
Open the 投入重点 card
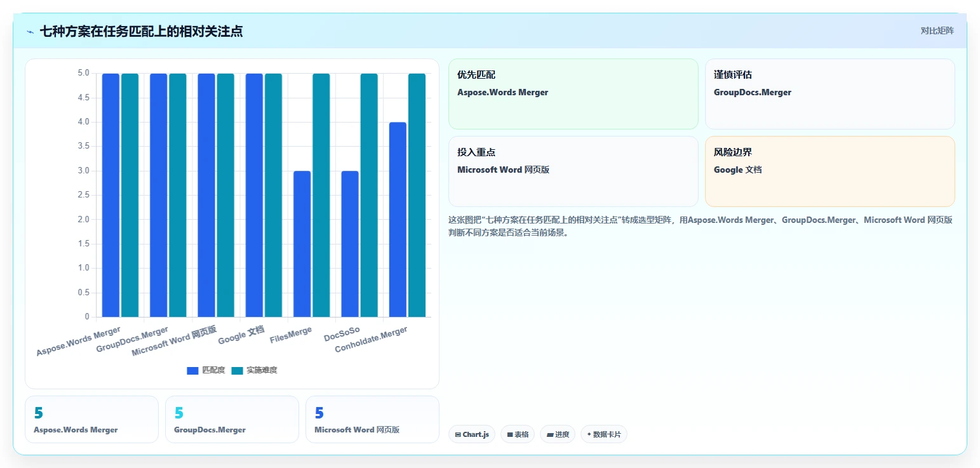tap(574, 171)
